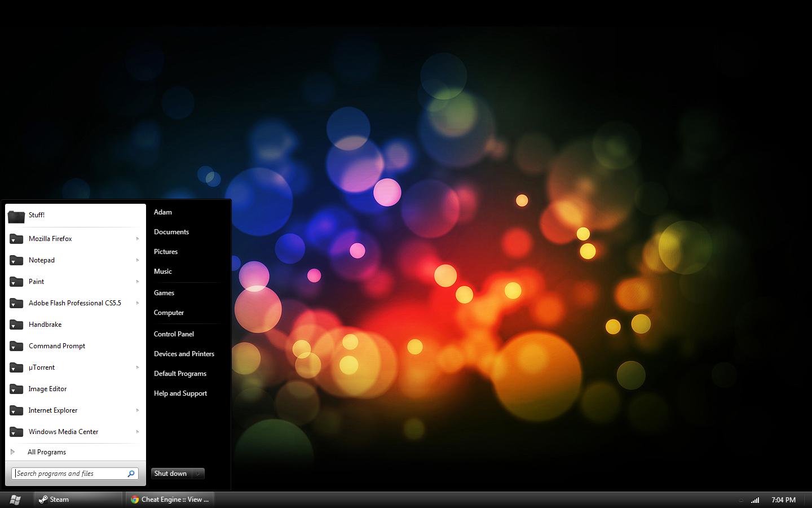This screenshot has height=508, width=812.
Task: Open Steam from the taskbar
Action: [79, 500]
